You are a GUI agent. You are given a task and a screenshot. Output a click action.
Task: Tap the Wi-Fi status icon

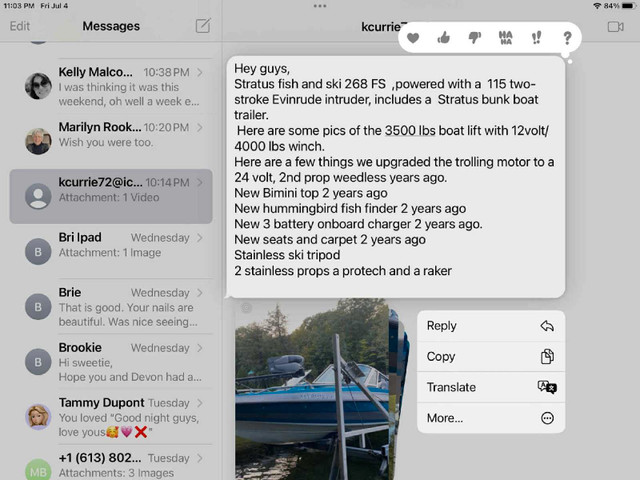coord(597,6)
